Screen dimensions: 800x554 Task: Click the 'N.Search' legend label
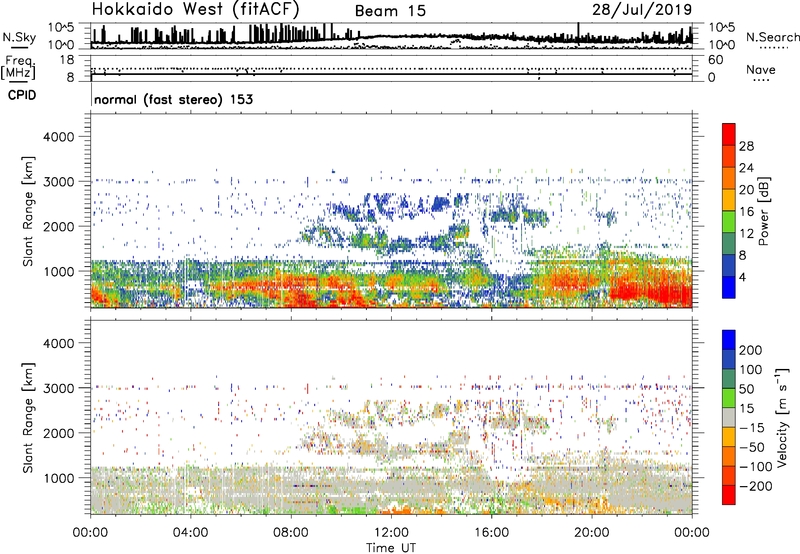(772, 37)
